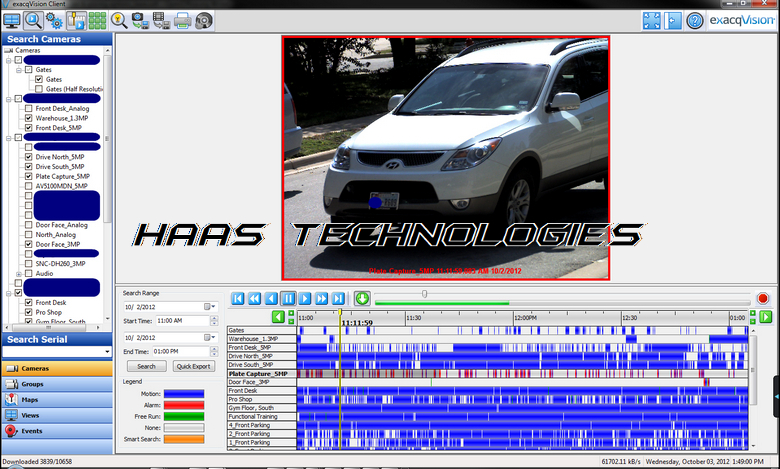The width and height of the screenshot is (780, 469).
Task: Pause the video playback
Action: point(288,298)
